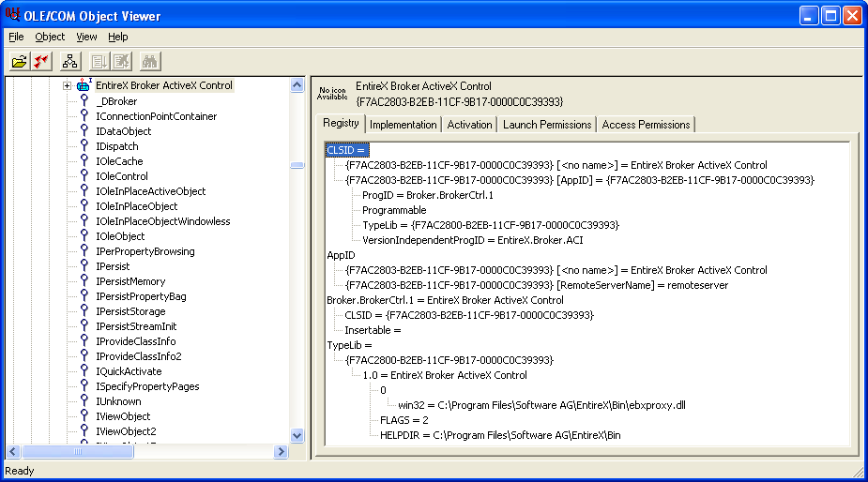Open the Object menu

[x=50, y=37]
